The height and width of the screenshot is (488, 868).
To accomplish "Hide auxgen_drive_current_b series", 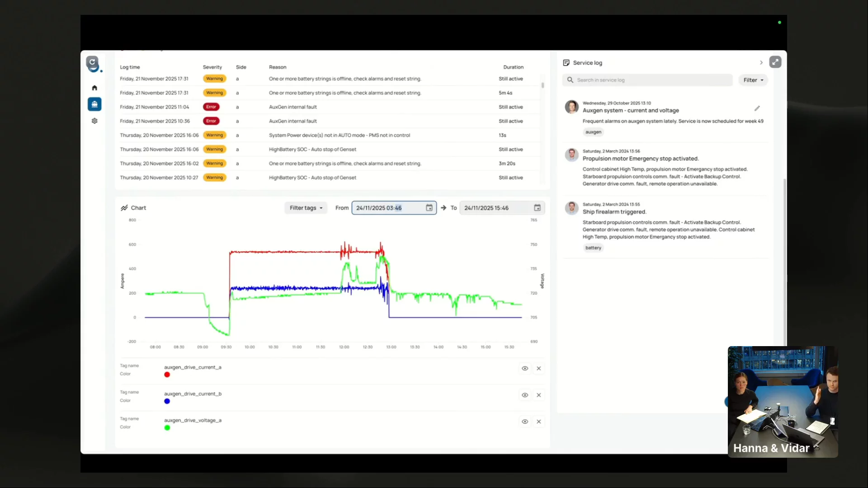I will [x=525, y=395].
